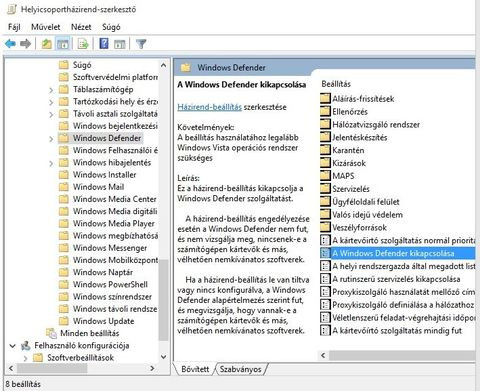Select Véletlenszerű feladat-végrehajtási setting
Screen dimensions: 480x391
click(x=397, y=318)
